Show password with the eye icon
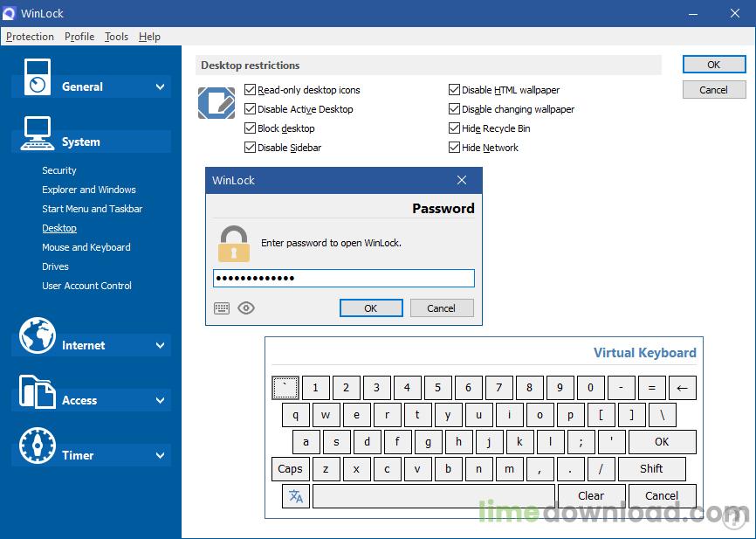The height and width of the screenshot is (539, 756). pyautogui.click(x=246, y=308)
